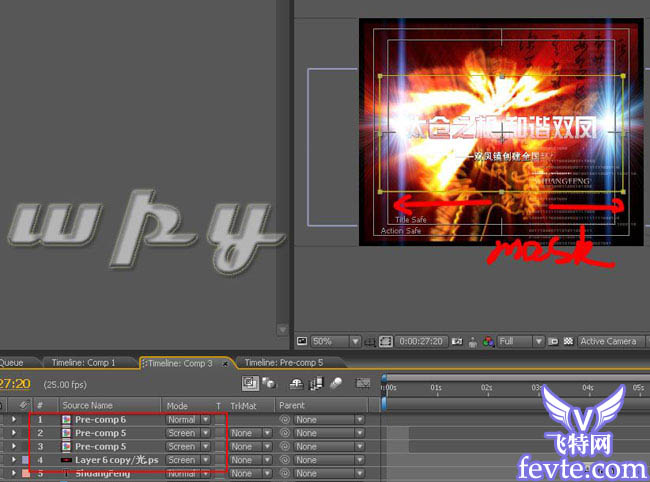Toggle the Draft 3D icon
The height and width of the screenshot is (482, 650).
[x=269, y=383]
